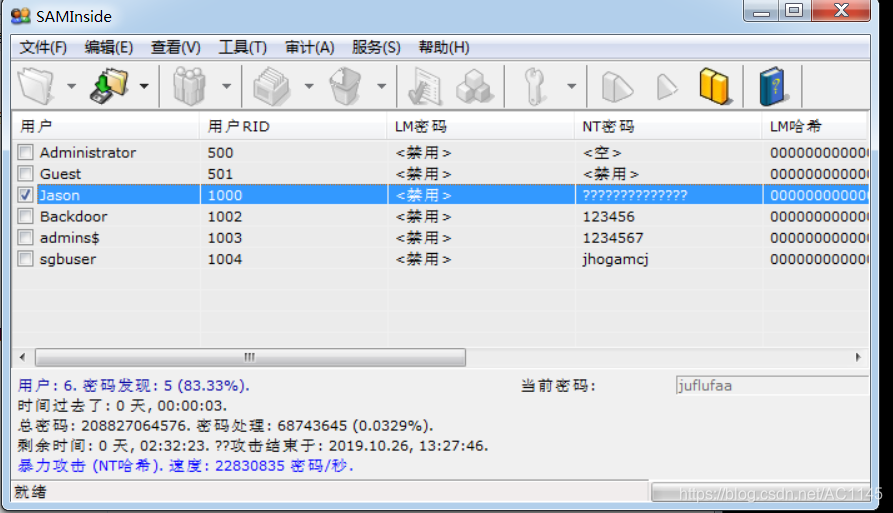Click NT password cell jhogamcj
Viewport: 893px width, 513px height.
[x=615, y=258]
